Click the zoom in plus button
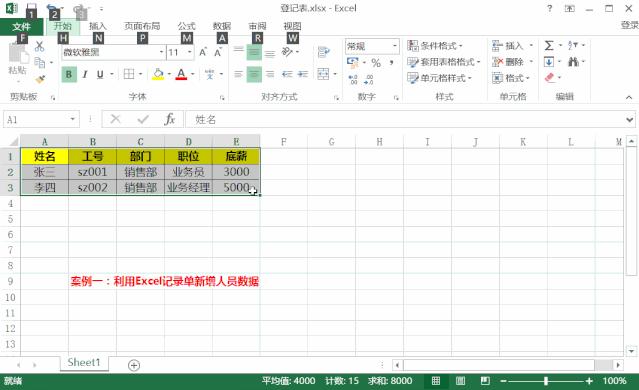Image resolution: width=639 pixels, height=390 pixels. point(589,381)
